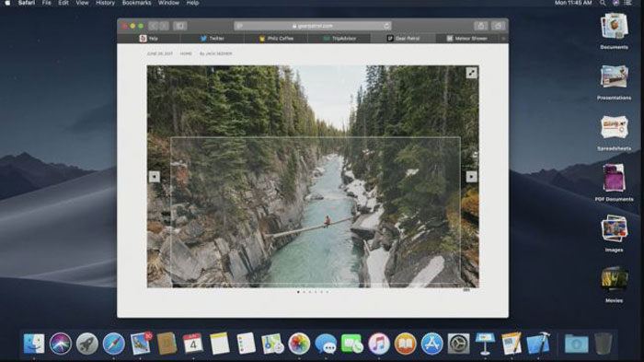The image size is (644, 362).
Task: Show previous slide with left arrow
Action: pyautogui.click(x=154, y=177)
